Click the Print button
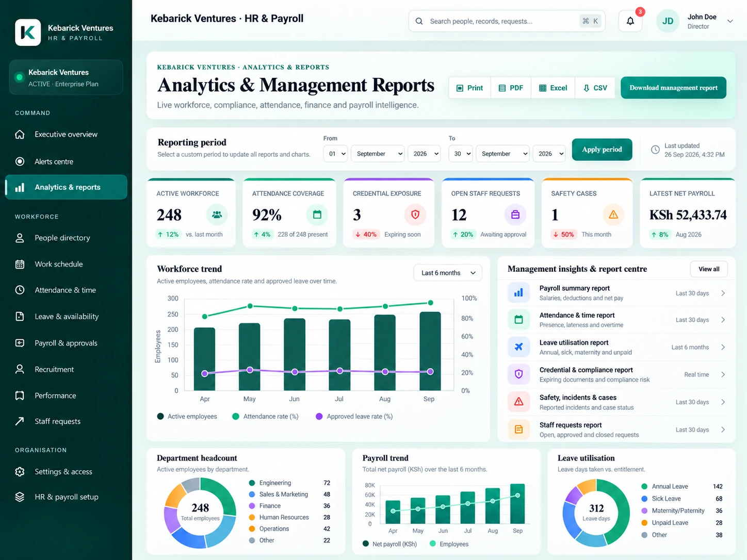 [x=469, y=88]
